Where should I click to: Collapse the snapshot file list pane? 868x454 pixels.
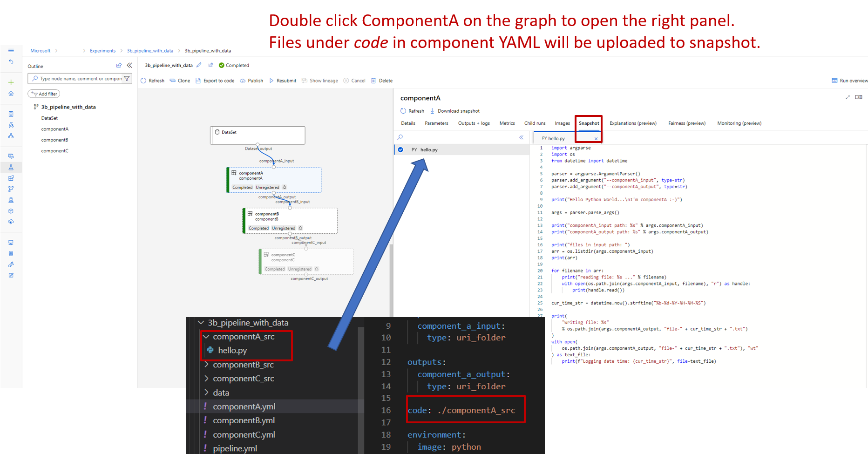[x=522, y=137]
